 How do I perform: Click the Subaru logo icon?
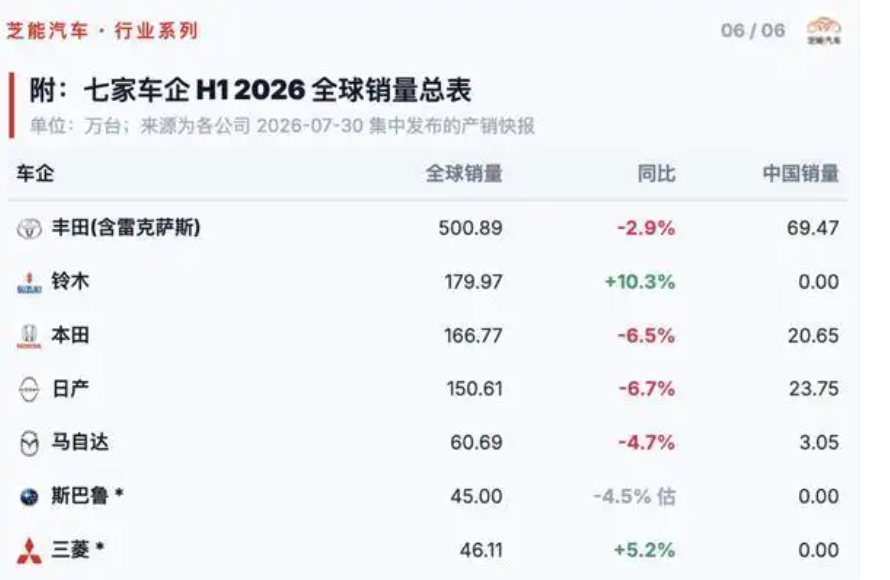tap(29, 497)
